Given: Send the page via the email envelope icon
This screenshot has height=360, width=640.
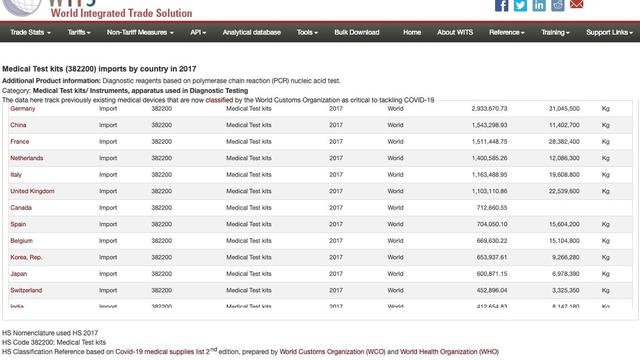Looking at the screenshot, I should [x=576, y=4].
